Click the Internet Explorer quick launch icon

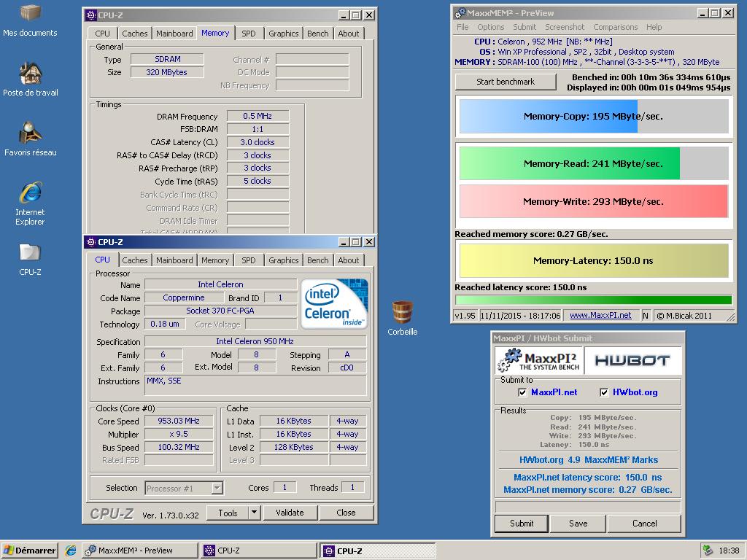click(x=71, y=551)
